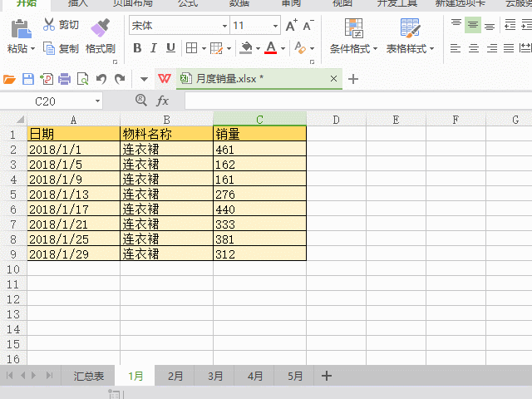Add a new sheet with plus icon
Viewport: 532px width, 399px height.
(327, 376)
